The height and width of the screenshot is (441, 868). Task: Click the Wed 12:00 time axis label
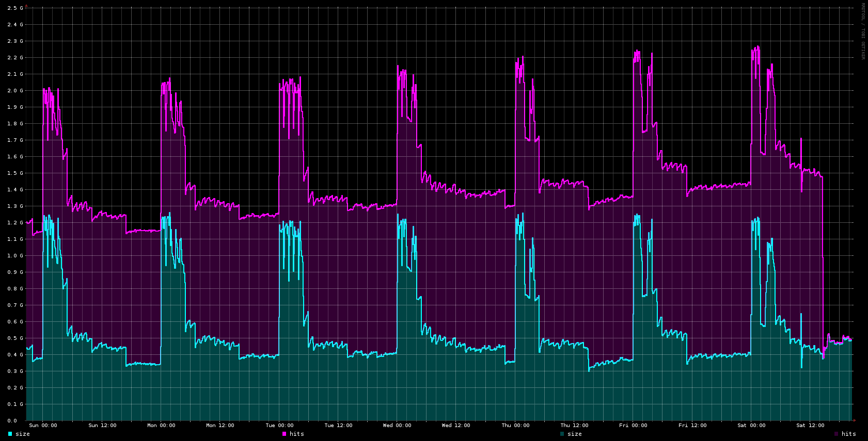(x=456, y=426)
